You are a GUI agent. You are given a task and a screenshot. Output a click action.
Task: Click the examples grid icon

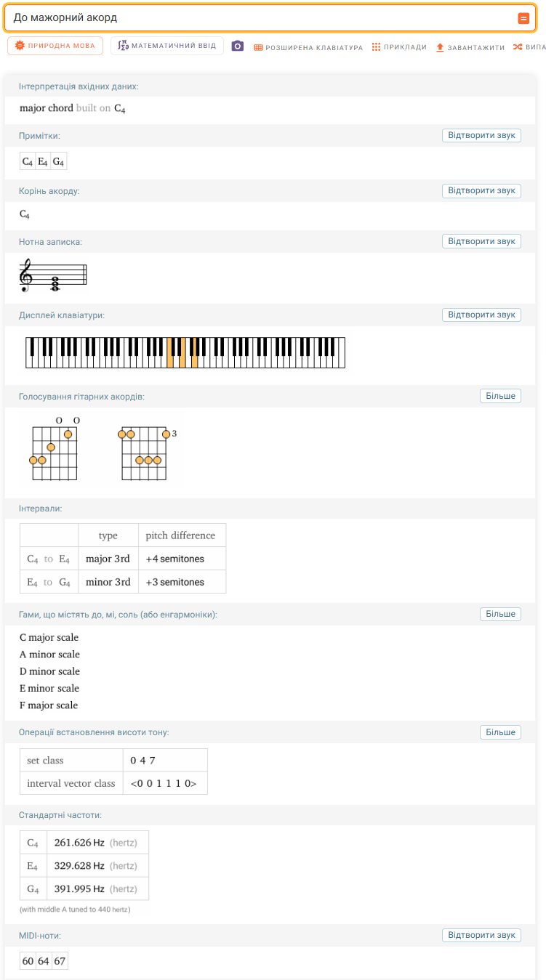click(376, 47)
